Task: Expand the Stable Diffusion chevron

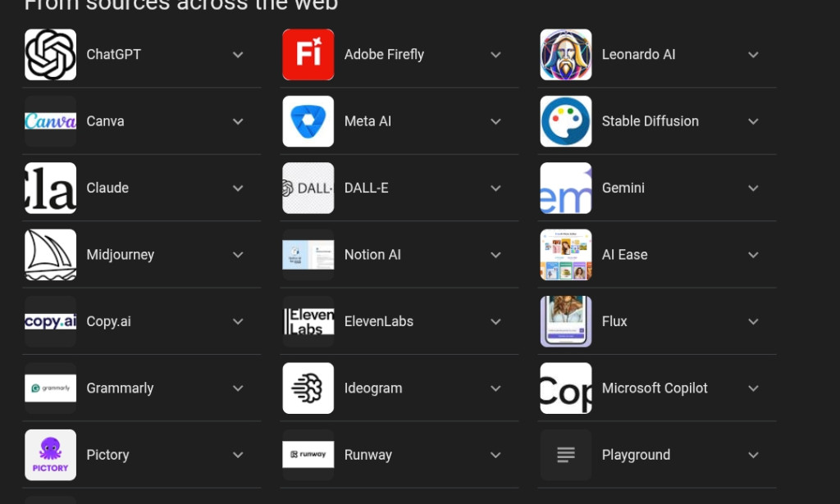Action: (x=753, y=121)
